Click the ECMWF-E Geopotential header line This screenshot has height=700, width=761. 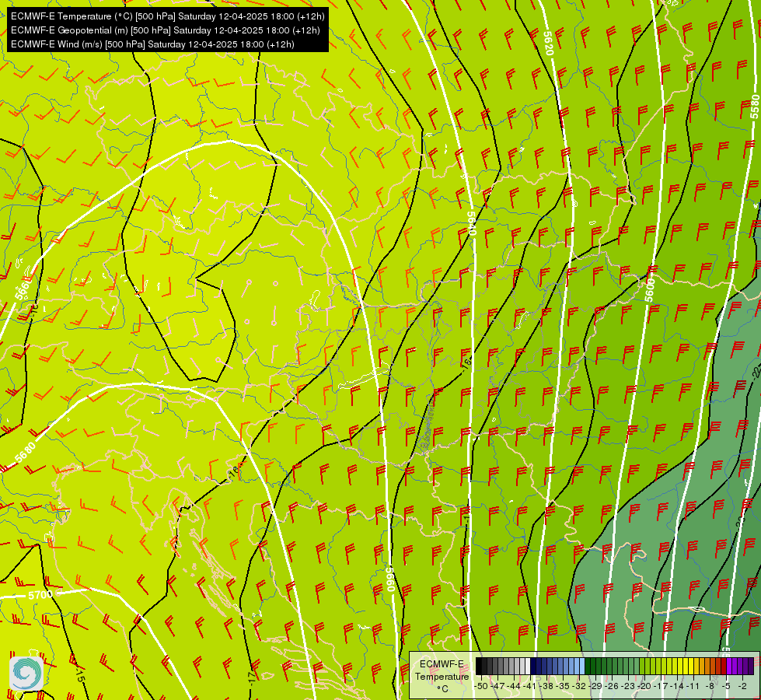click(165, 30)
